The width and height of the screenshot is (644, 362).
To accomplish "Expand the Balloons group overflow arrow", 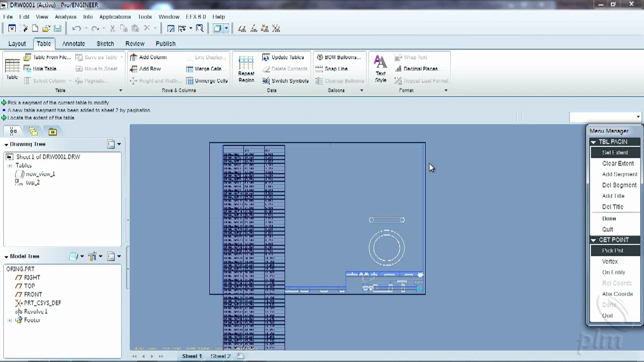I will click(362, 90).
